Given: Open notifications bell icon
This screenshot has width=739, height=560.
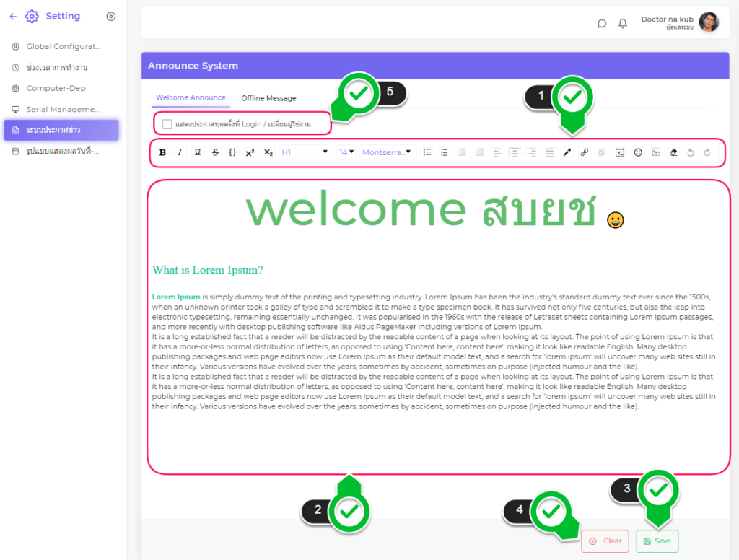Looking at the screenshot, I should tap(623, 23).
